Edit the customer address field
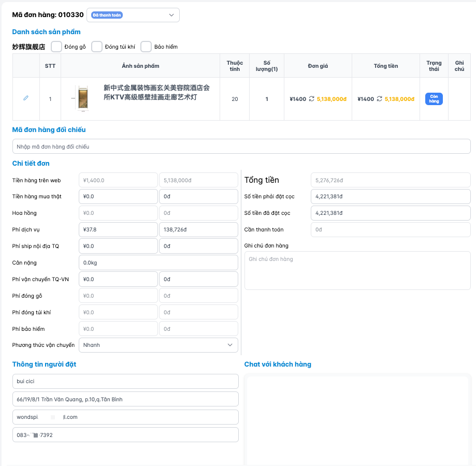 tap(125, 399)
